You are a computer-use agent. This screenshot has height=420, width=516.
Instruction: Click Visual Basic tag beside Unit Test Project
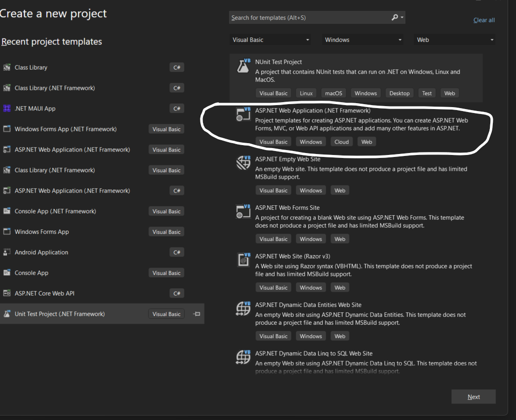click(x=166, y=314)
